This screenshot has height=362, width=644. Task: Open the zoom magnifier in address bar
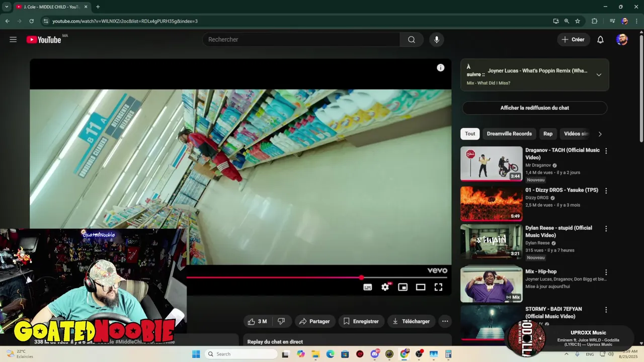pyautogui.click(x=567, y=21)
